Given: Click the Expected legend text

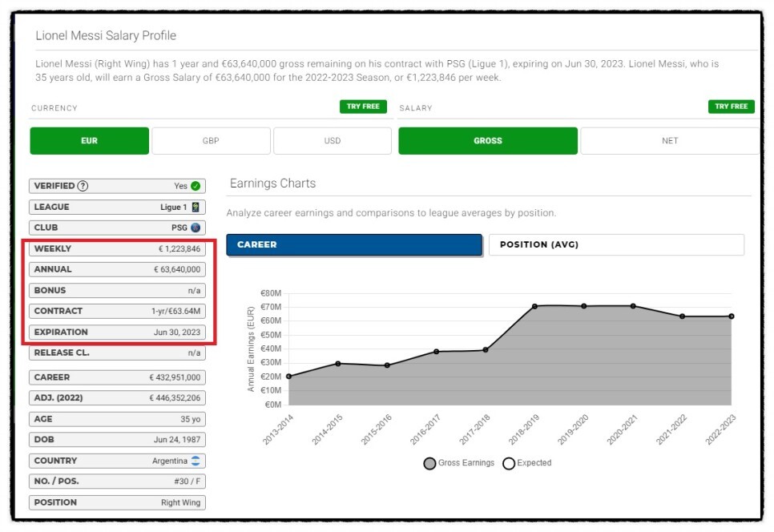Looking at the screenshot, I should pos(534,463).
